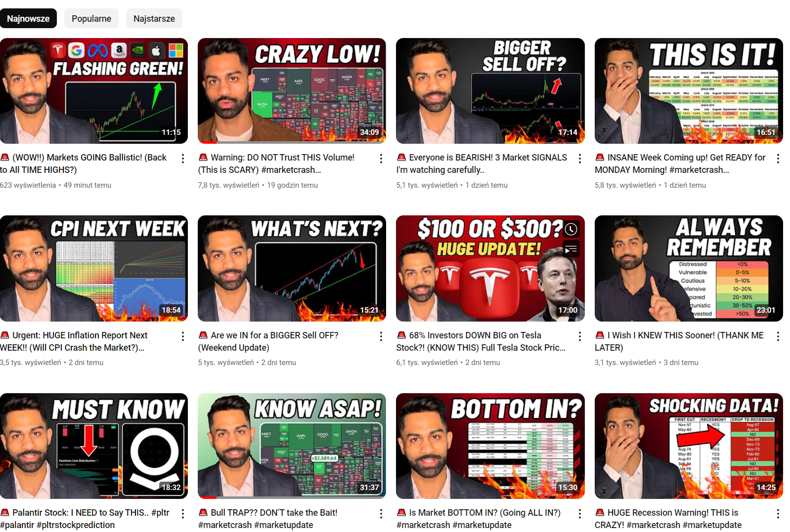Image resolution: width=790 pixels, height=532 pixels.
Task: Open options menu for DO NOT Trust THIS Volume video
Action: click(x=381, y=159)
